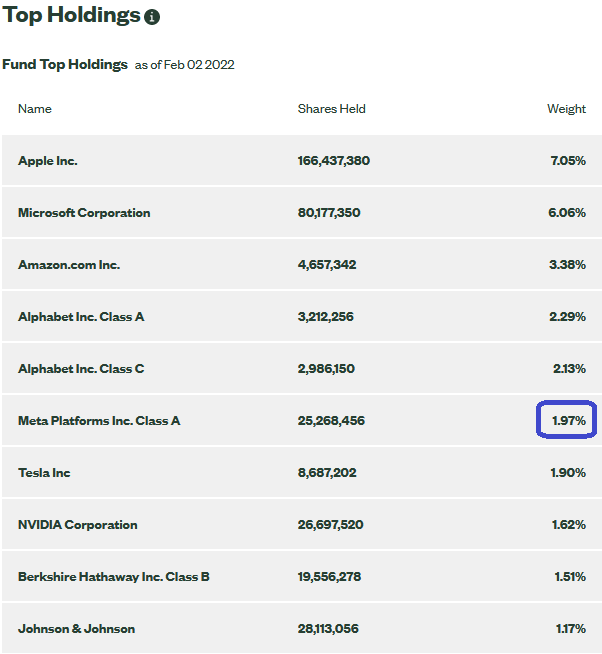Viewport: 602px width, 654px height.
Task: Click Meta Platforms Inc. Class A
Action: 99,420
